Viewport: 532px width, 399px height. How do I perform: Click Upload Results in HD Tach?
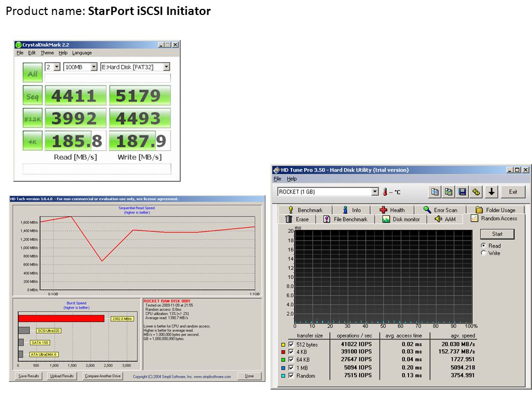click(62, 376)
